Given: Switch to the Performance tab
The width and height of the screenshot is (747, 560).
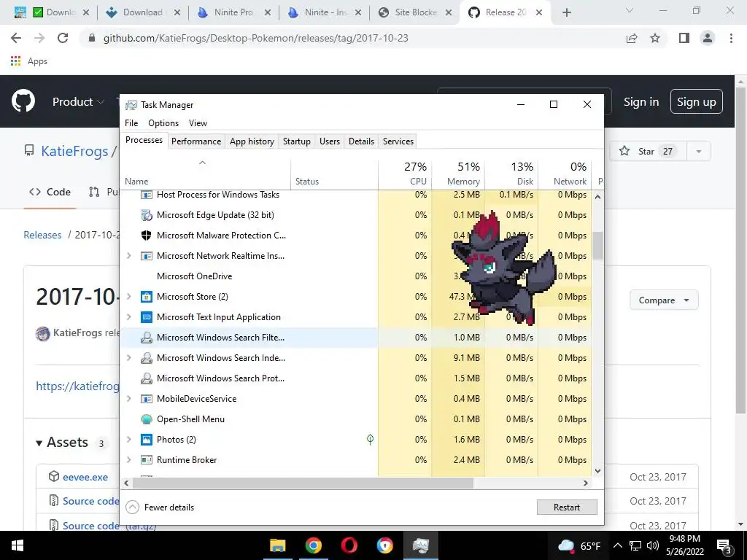Looking at the screenshot, I should (x=196, y=141).
